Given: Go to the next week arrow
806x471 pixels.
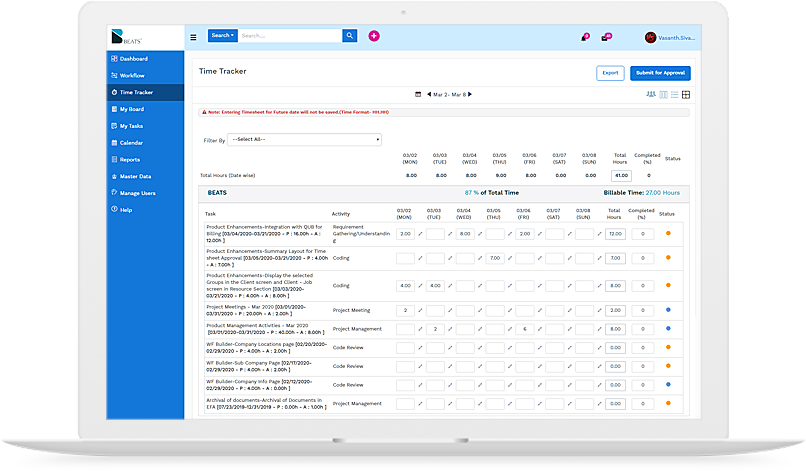Looking at the screenshot, I should (x=470, y=95).
